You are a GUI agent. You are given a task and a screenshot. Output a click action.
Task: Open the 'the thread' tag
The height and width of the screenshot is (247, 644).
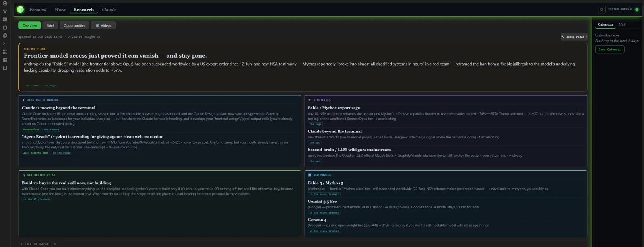[52, 130]
